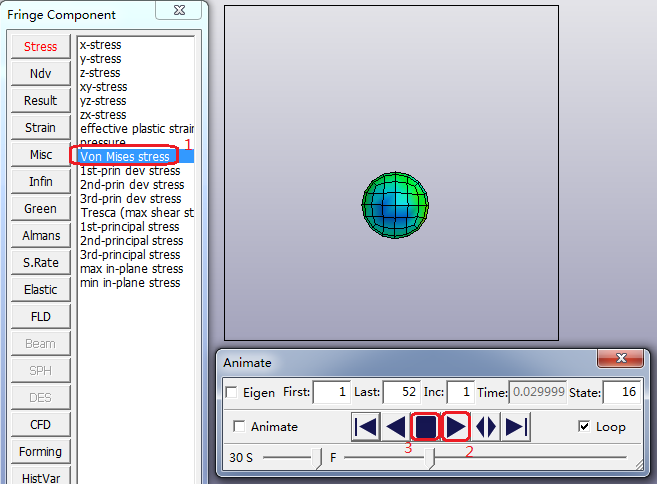Screen dimensions: 657x484
Task: Enable the Eigen checkbox
Action: 233,393
